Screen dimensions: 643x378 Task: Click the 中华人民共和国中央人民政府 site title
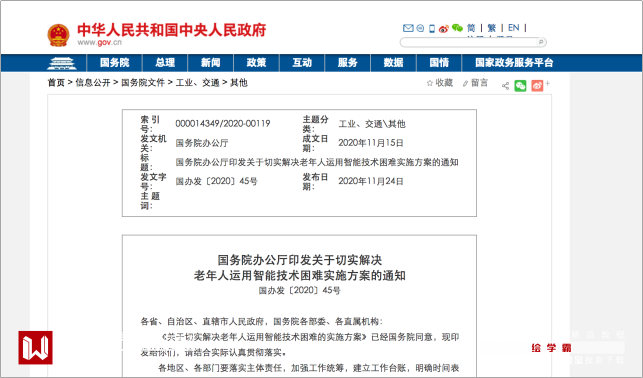[x=172, y=30]
